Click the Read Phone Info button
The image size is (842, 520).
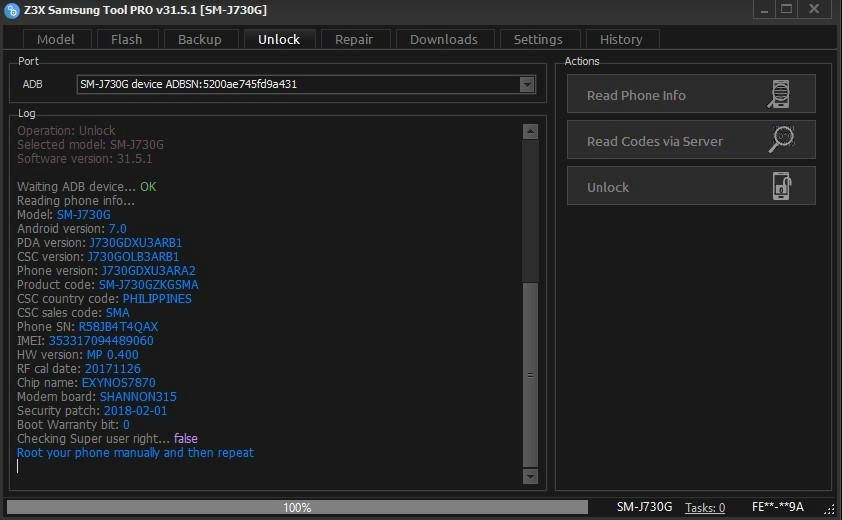click(x=691, y=94)
